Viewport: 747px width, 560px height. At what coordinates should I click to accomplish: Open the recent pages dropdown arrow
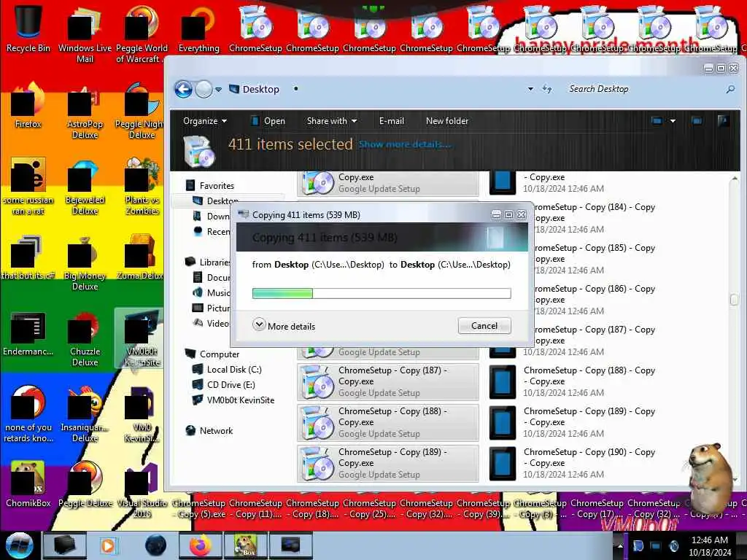[x=218, y=90]
